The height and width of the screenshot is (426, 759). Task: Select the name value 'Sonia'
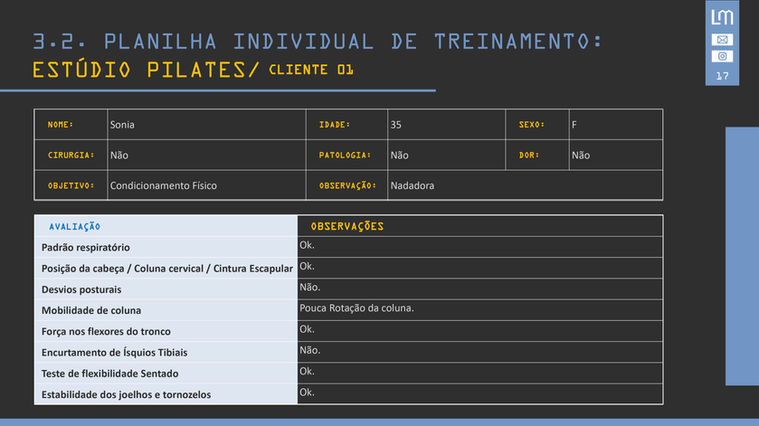click(122, 125)
